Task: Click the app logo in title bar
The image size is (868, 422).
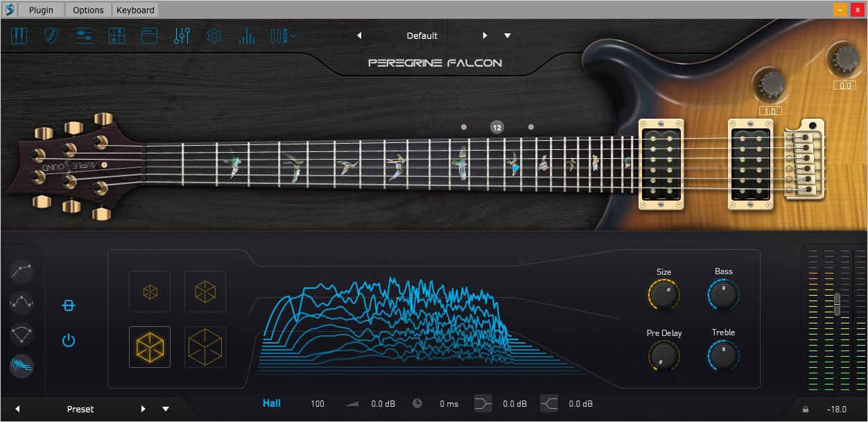Action: 9,10
